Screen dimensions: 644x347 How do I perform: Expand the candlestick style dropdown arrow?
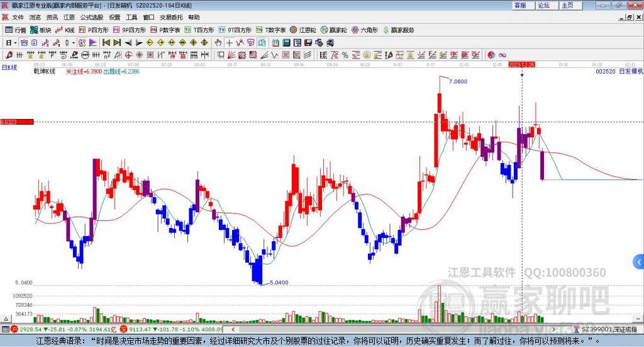[74, 43]
